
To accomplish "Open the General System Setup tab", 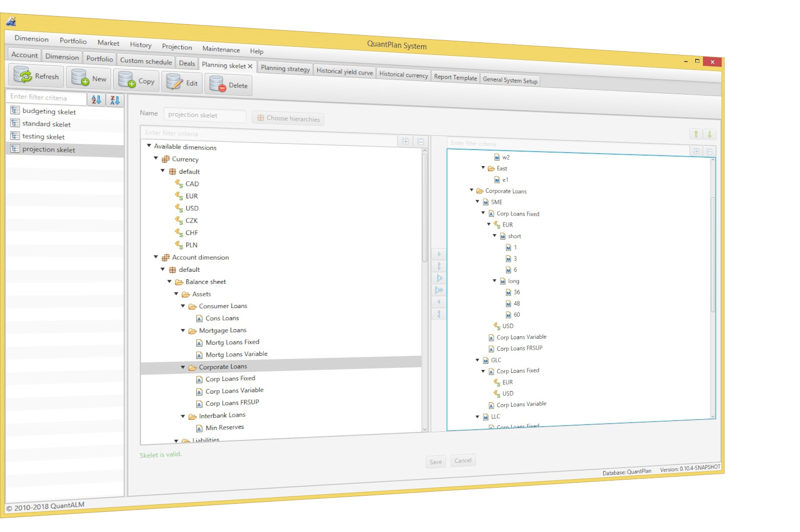I will (510, 80).
